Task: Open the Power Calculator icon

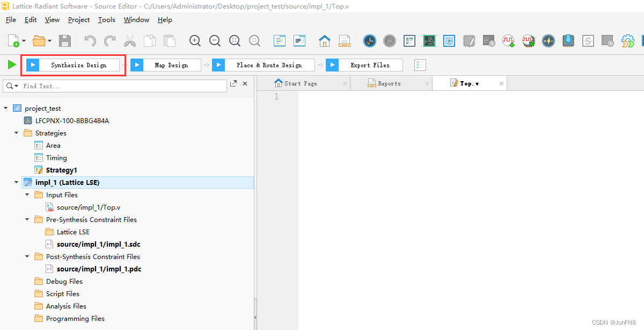Action: pos(548,40)
